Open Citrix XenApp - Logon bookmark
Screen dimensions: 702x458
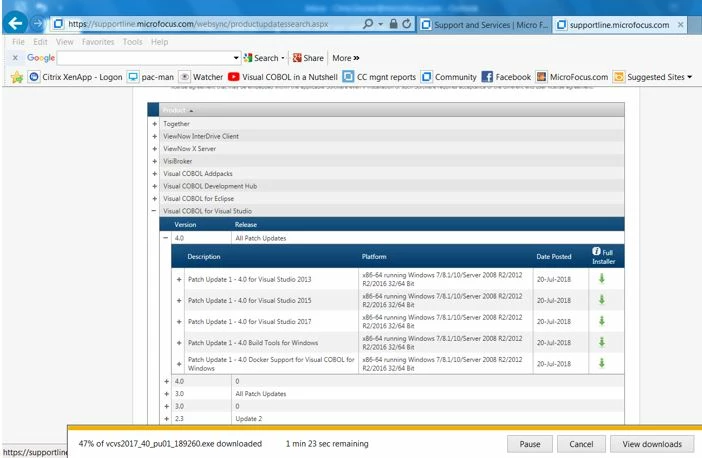(75, 77)
